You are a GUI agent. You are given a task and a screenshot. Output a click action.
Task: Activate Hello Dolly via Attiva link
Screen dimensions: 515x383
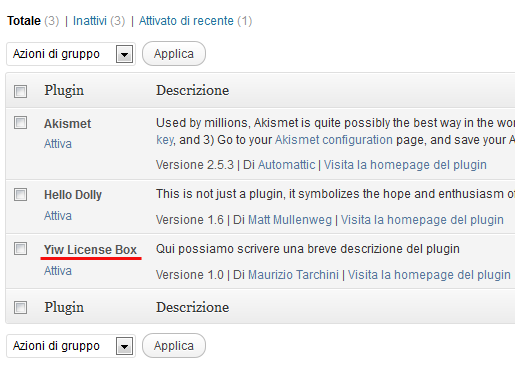(58, 216)
